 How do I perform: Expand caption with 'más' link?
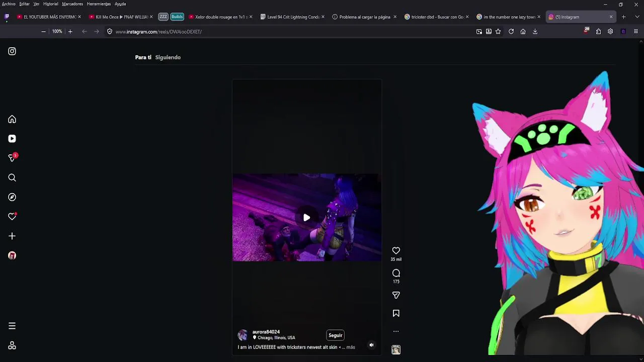click(x=351, y=347)
